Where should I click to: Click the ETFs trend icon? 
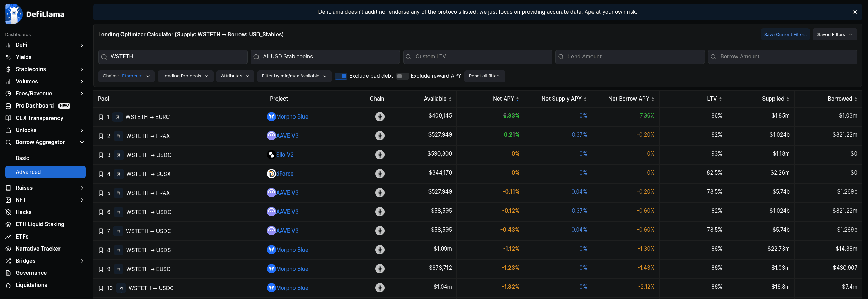[x=8, y=237]
